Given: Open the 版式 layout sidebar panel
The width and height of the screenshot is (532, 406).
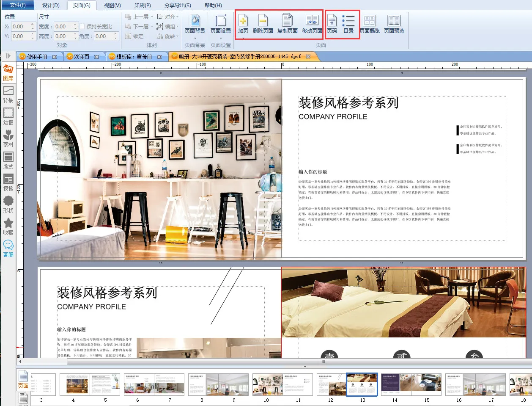Looking at the screenshot, I should 8,160.
